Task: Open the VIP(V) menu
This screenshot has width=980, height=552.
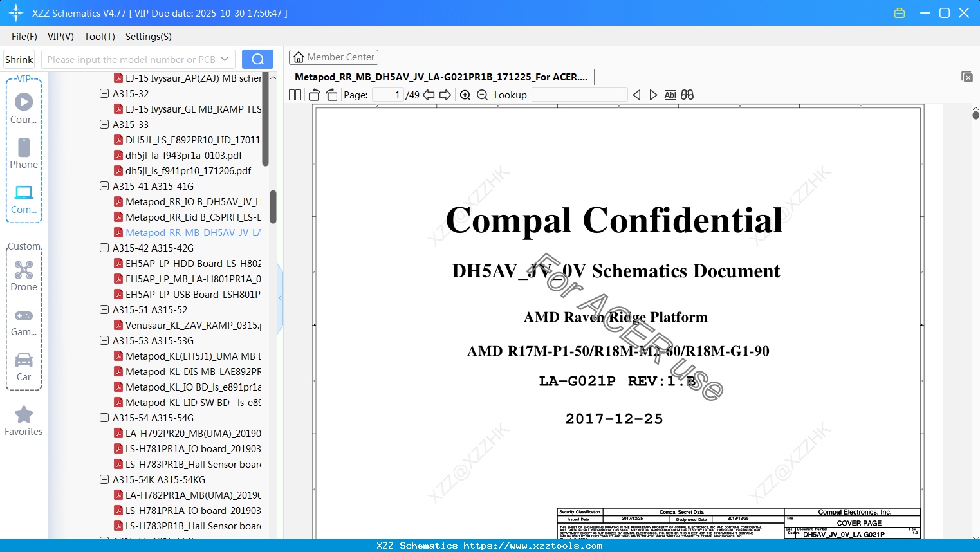Action: 60,37
